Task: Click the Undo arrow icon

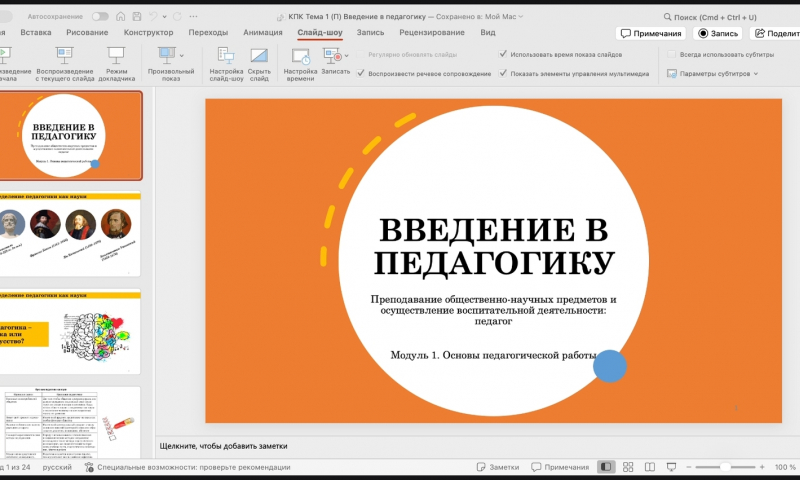Action: tap(153, 16)
